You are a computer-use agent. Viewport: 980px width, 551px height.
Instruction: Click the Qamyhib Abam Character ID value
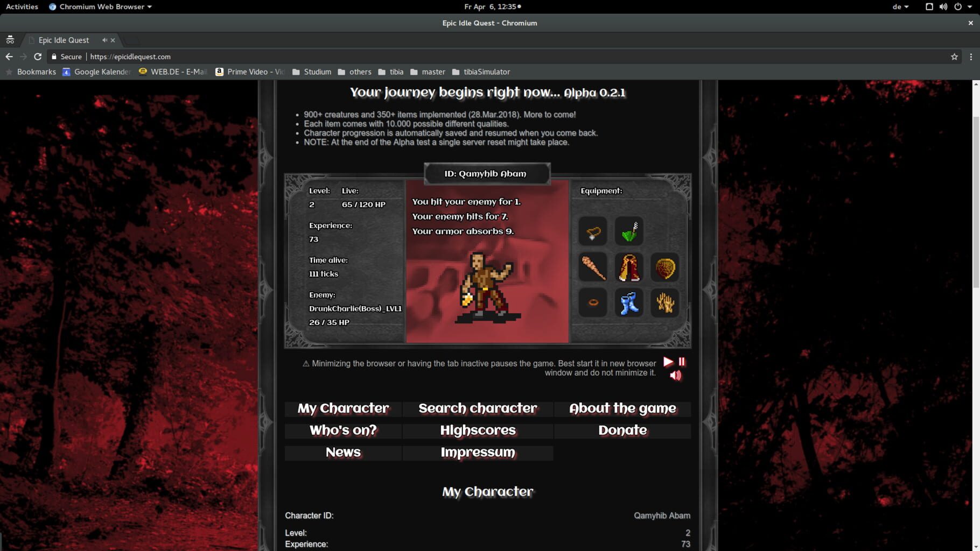pyautogui.click(x=662, y=515)
